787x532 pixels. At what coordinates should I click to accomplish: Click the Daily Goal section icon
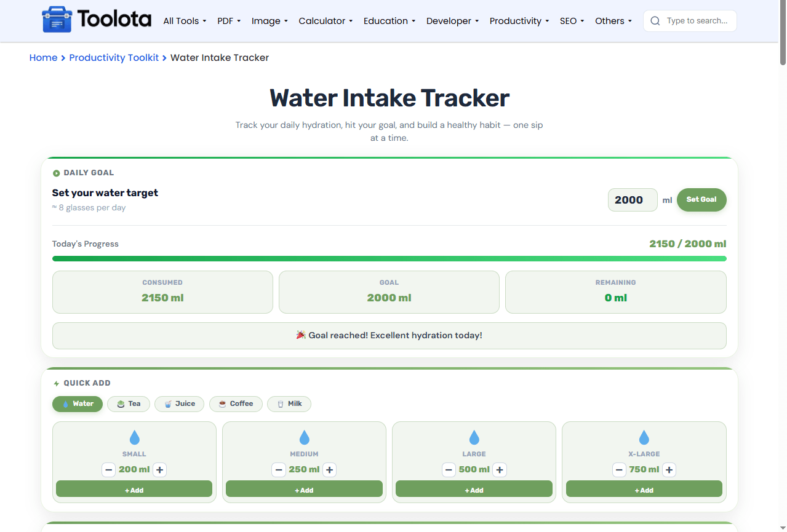[56, 173]
